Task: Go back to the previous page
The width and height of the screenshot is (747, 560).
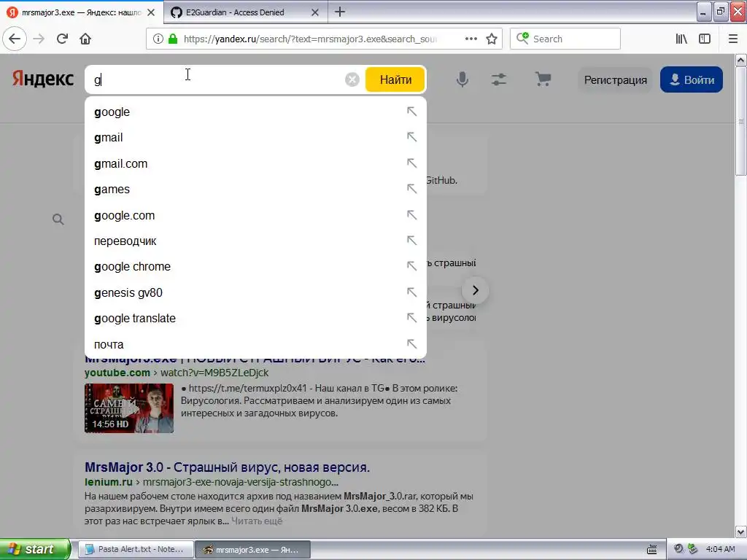Action: [x=15, y=39]
